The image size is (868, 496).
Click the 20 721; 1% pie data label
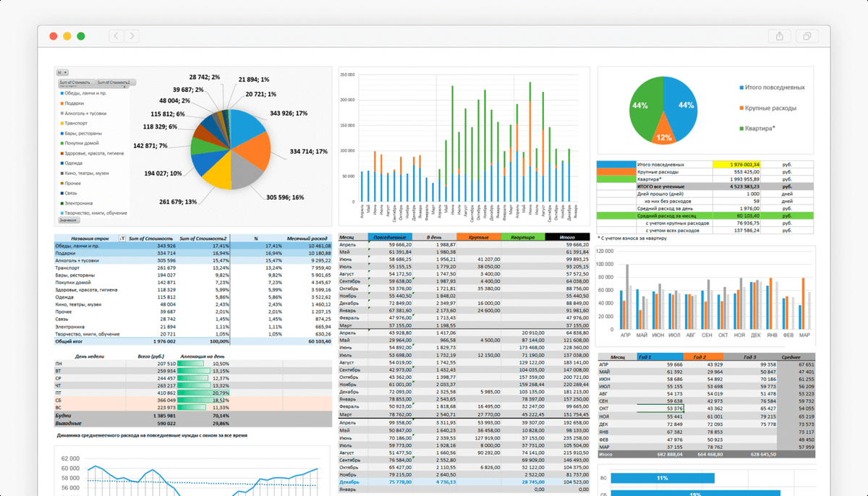tap(261, 94)
